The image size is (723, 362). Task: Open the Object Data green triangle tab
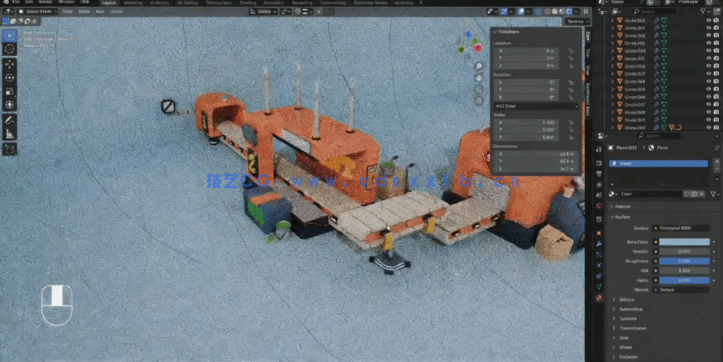[x=599, y=286]
